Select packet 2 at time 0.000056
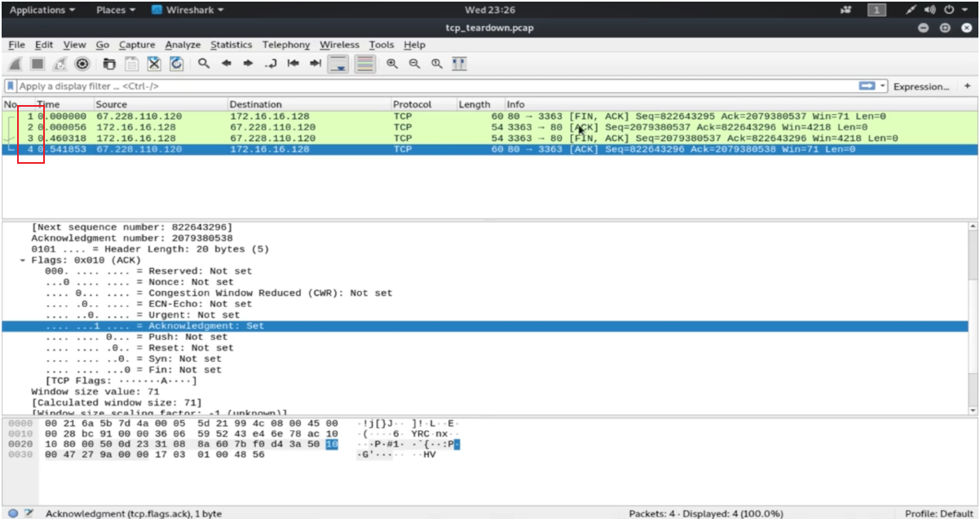Viewport: 980px width, 519px height. pos(489,127)
